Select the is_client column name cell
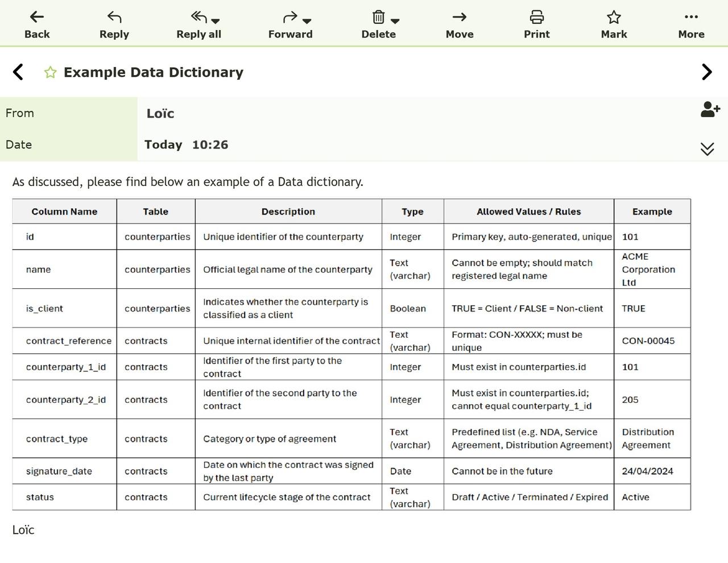Viewport: 728px width, 563px height. (x=64, y=308)
